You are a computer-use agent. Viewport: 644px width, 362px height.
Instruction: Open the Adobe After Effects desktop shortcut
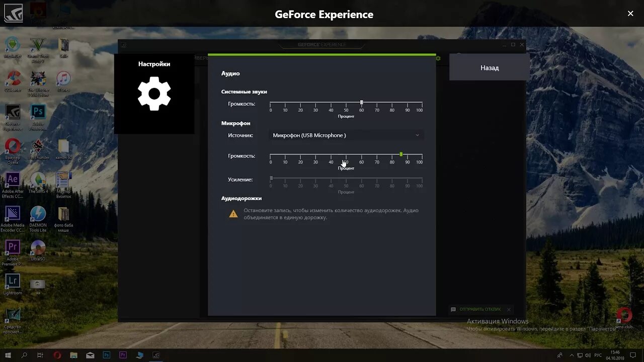click(13, 185)
